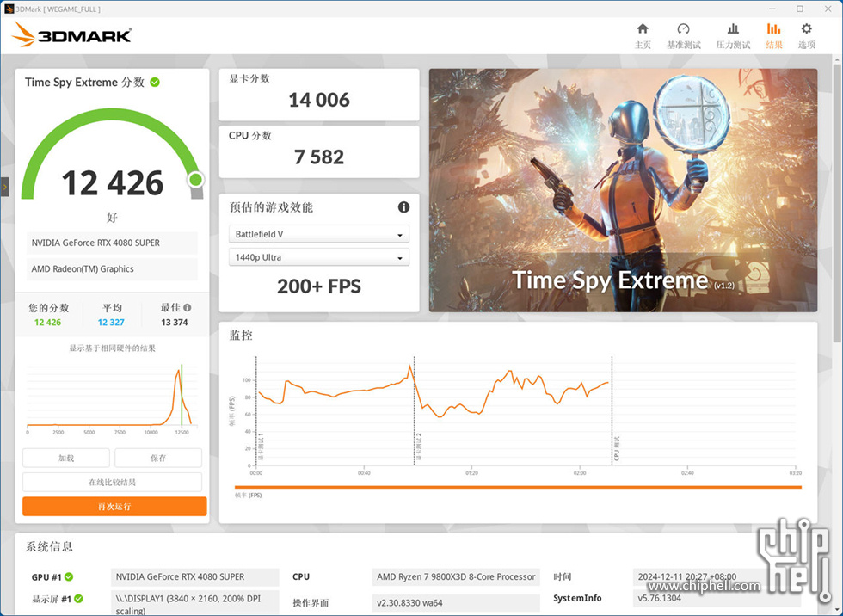The width and height of the screenshot is (843, 616).
Task: Maximize the 3DMark window
Action: click(800, 9)
